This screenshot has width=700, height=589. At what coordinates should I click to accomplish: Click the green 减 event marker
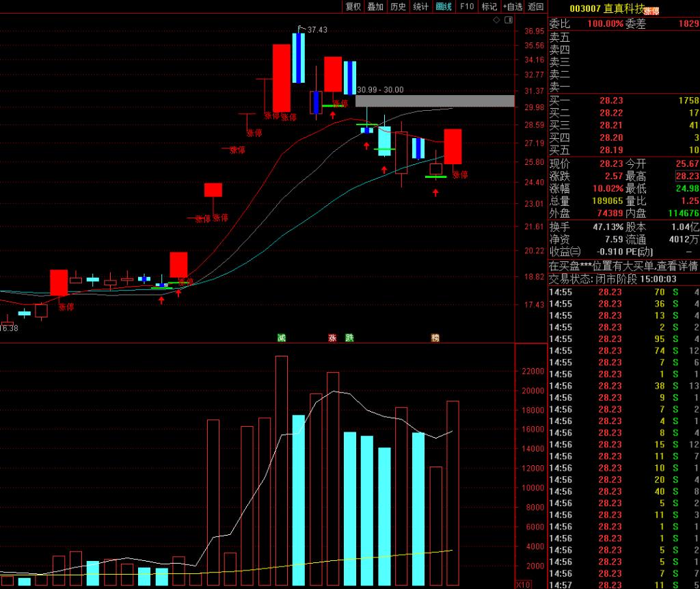click(281, 338)
